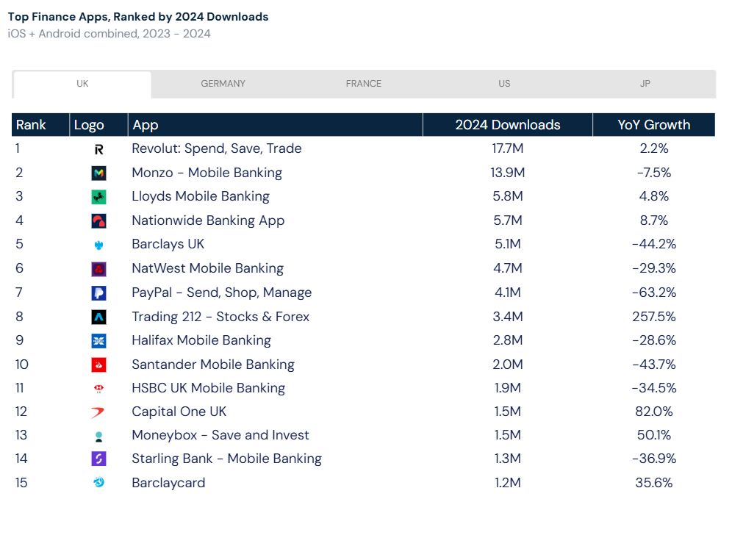Click the 257.5% growth value

(x=654, y=317)
